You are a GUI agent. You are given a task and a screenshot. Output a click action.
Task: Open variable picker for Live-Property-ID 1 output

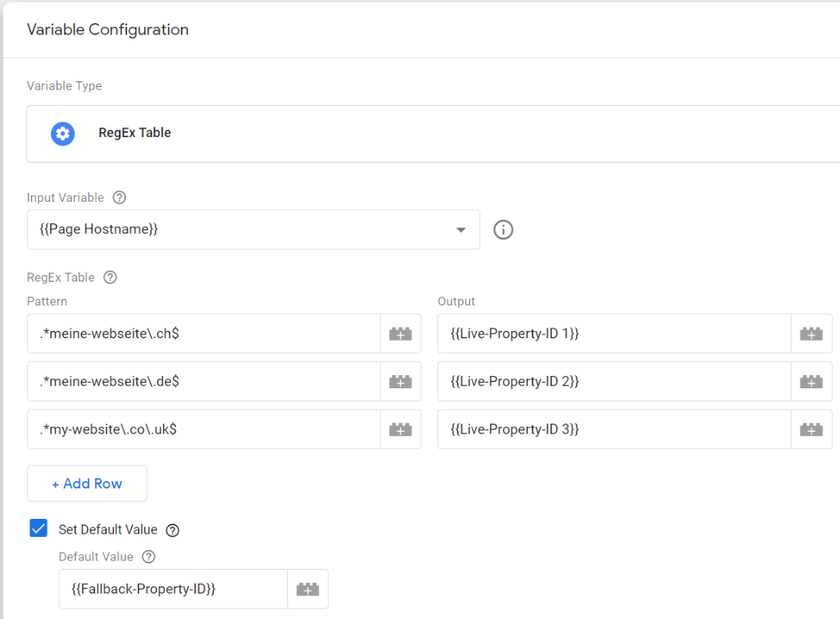click(x=811, y=334)
